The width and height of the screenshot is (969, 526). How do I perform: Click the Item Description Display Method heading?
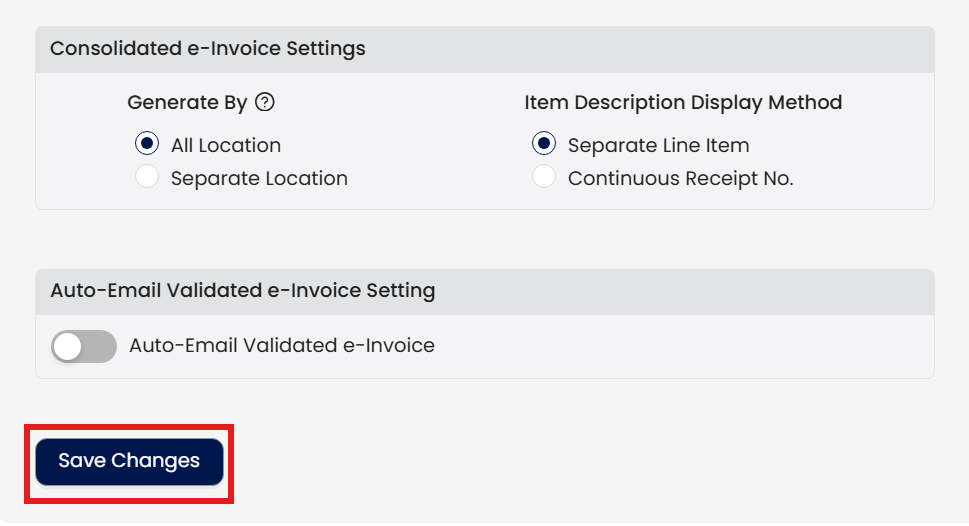tap(683, 102)
